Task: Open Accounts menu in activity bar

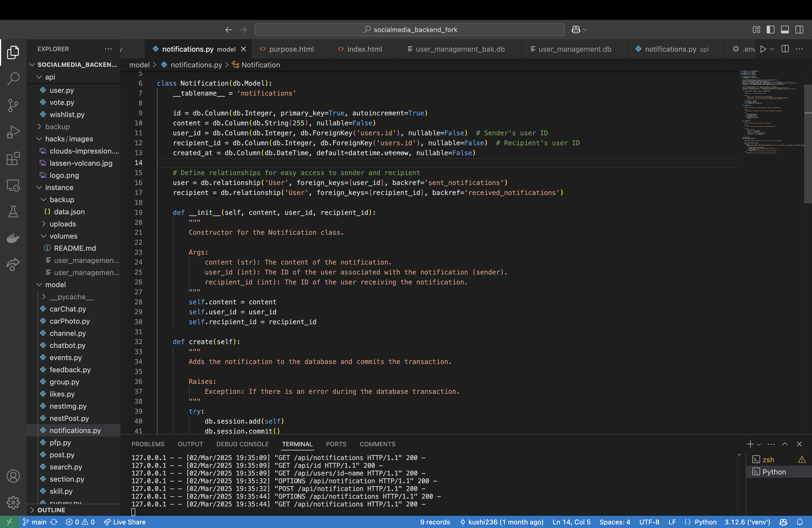Action: (13, 476)
